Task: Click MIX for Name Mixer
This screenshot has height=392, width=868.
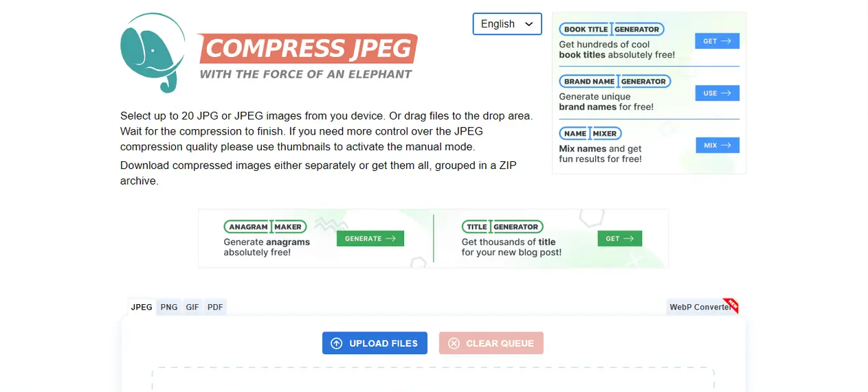Action: [x=717, y=146]
